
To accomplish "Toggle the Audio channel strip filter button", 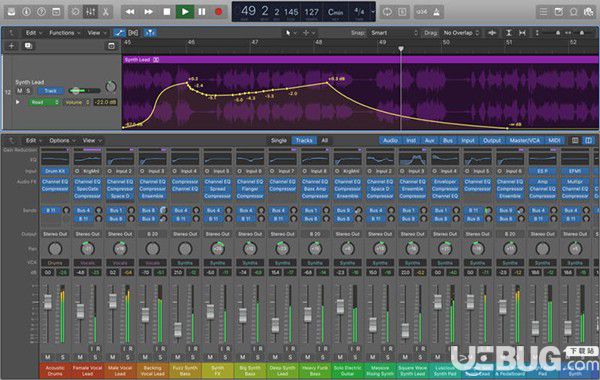I will tap(391, 140).
